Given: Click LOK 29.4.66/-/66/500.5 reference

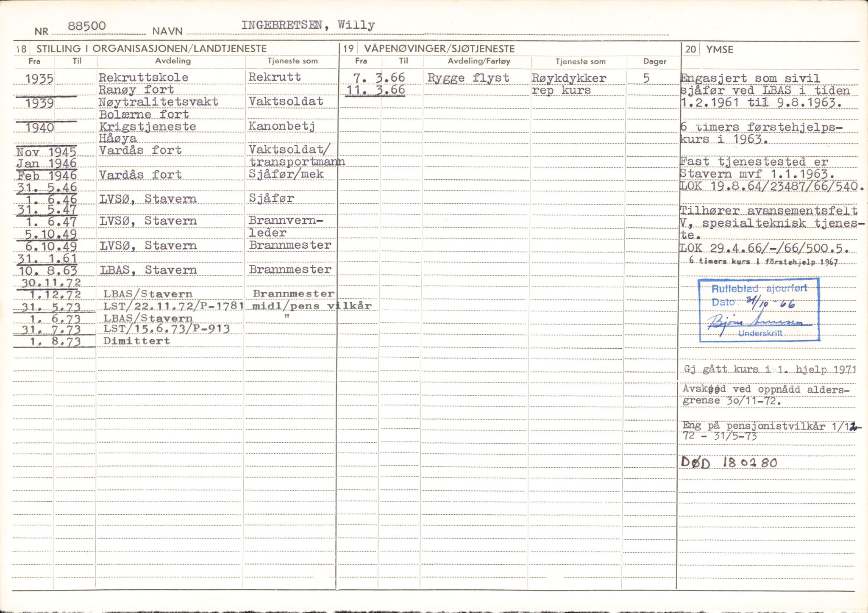Looking at the screenshot, I should pos(765,248).
